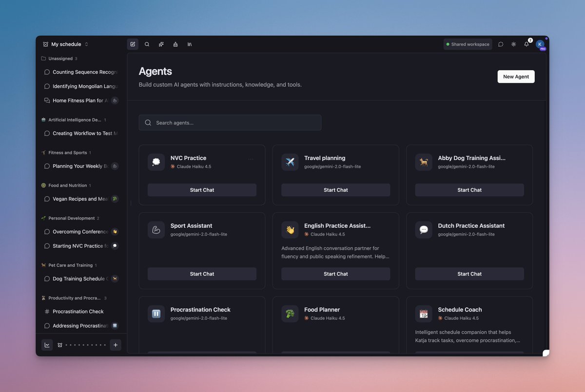Open the Starting NVC Practice chat
Screen dimensions: 585x392
point(81,246)
